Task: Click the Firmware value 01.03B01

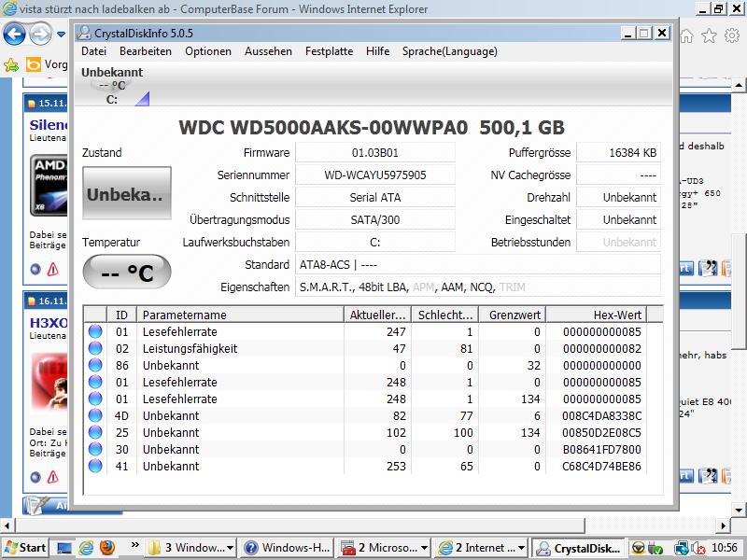Action: coord(375,153)
